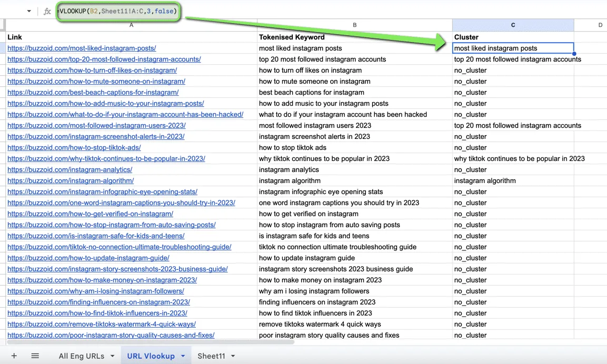Screen dimensions: 607x364
Task: Click the VLOOKUP formula bar field
Action: coord(118,11)
